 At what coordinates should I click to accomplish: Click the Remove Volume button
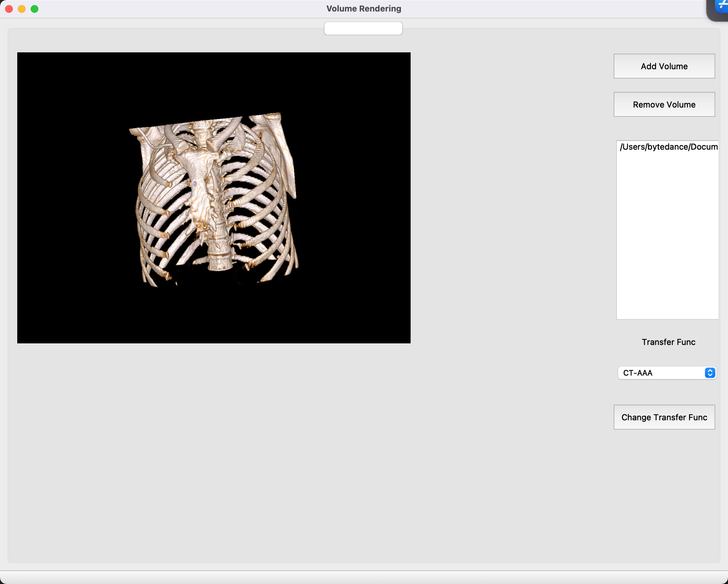664,105
